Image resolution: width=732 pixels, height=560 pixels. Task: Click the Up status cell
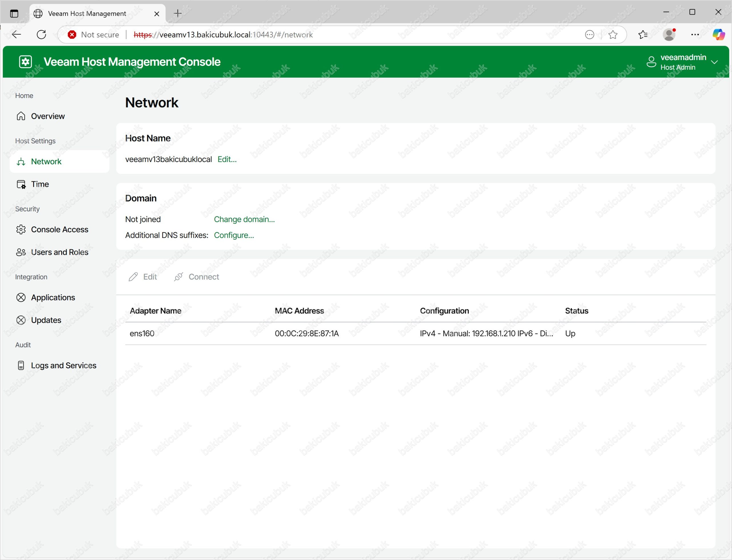[x=570, y=334]
